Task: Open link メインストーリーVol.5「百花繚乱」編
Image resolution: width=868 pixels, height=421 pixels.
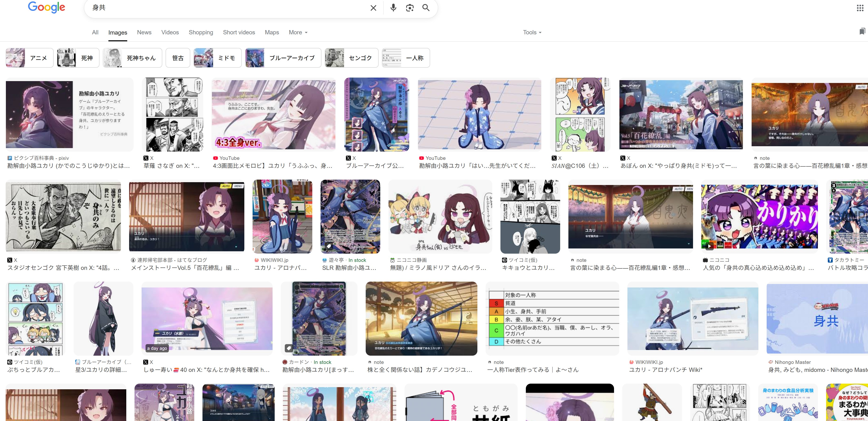Action: 185,268
